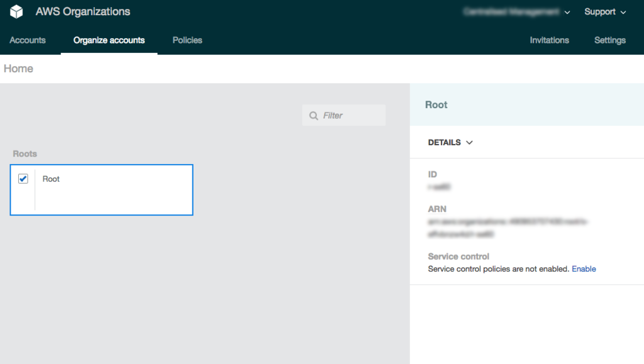
Task: Uncheck the Root checkbox
Action: [23, 179]
